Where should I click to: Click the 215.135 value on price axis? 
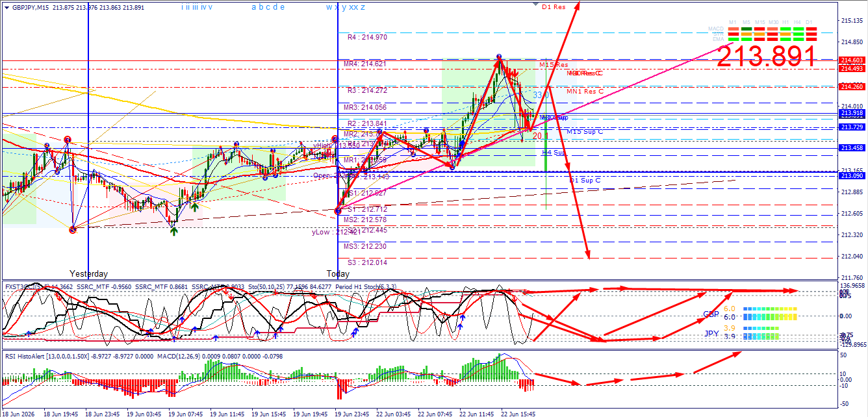(851, 21)
